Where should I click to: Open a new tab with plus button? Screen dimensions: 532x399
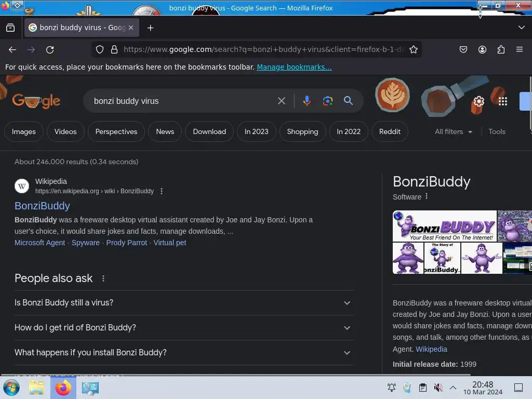[x=150, y=28]
